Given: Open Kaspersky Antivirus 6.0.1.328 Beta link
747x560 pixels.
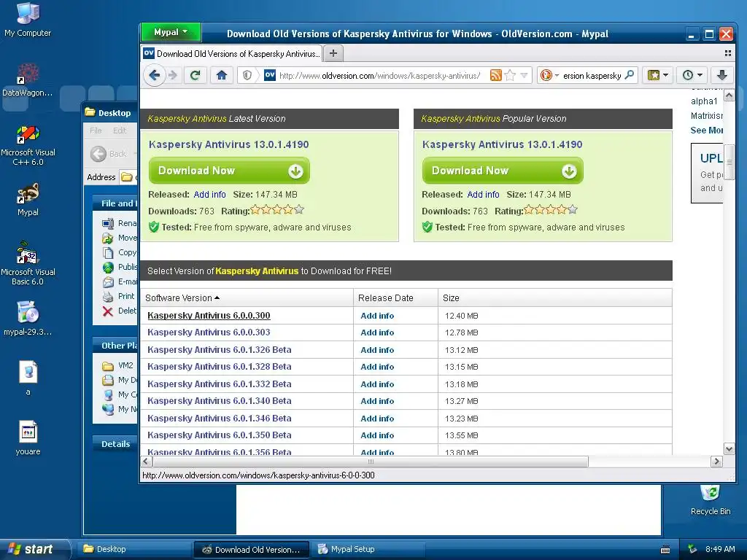Looking at the screenshot, I should click(219, 367).
